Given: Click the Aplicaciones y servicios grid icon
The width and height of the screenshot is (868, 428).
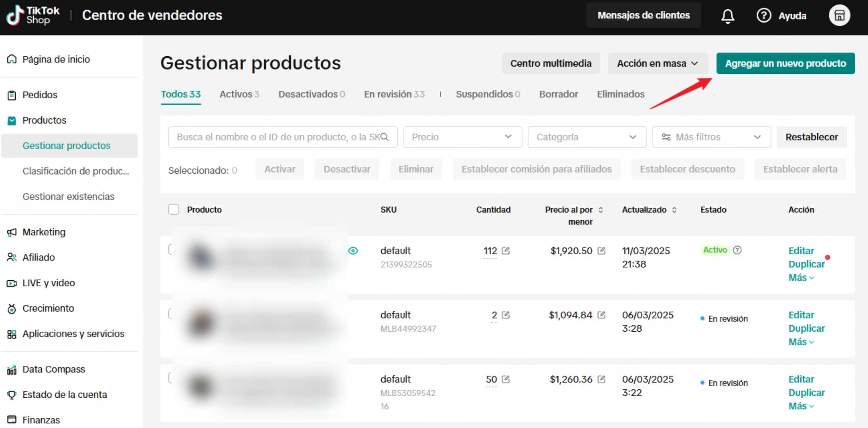Looking at the screenshot, I should pyautogui.click(x=12, y=334).
